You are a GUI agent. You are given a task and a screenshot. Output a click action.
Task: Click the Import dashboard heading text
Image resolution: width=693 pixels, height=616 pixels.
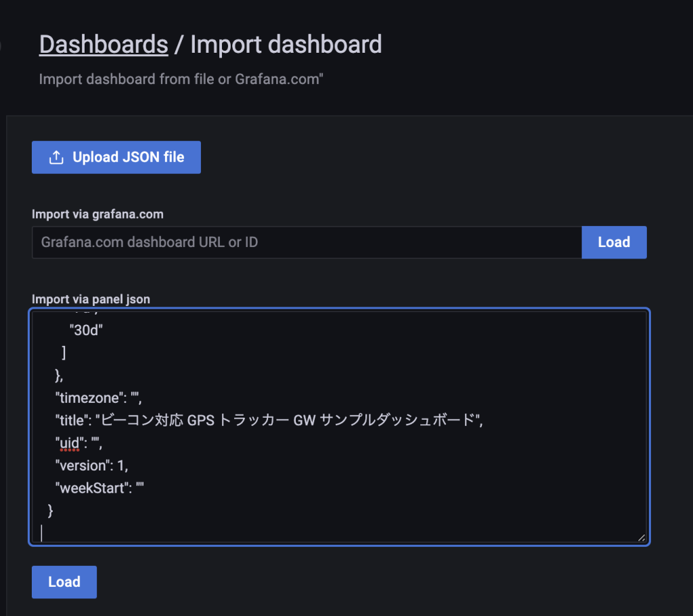coord(286,45)
